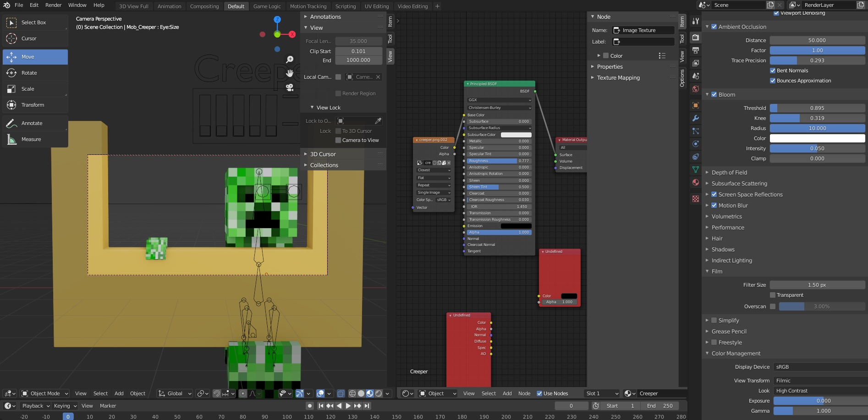
Task: Open the Object Mode dropdown
Action: pyautogui.click(x=44, y=393)
